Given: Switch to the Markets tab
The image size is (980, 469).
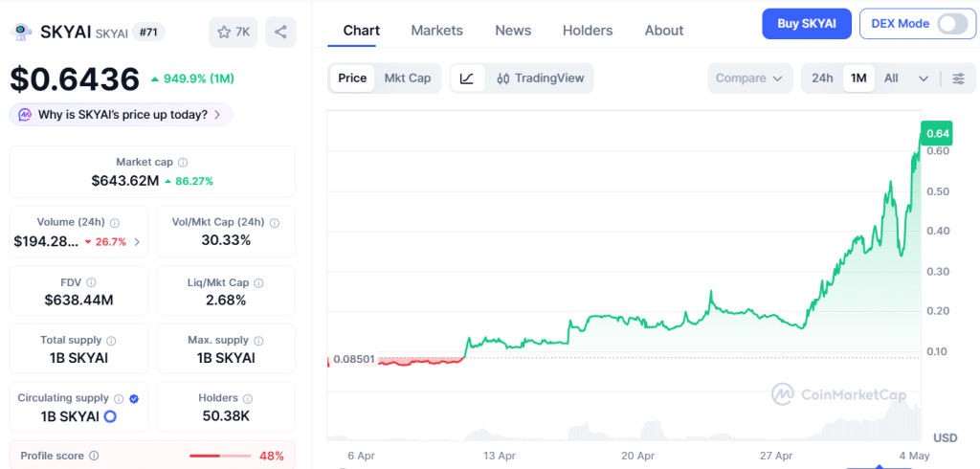Looking at the screenshot, I should 436,30.
